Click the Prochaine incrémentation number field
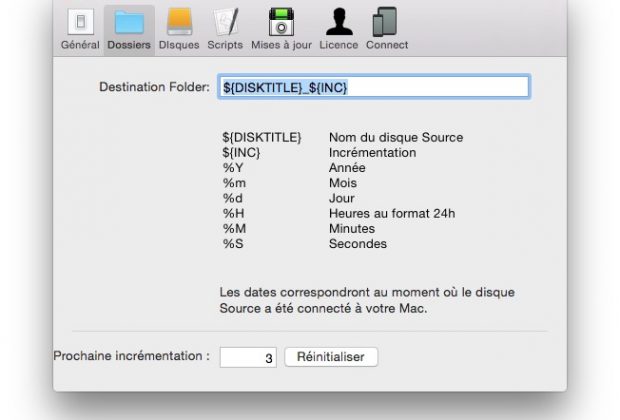 click(248, 357)
